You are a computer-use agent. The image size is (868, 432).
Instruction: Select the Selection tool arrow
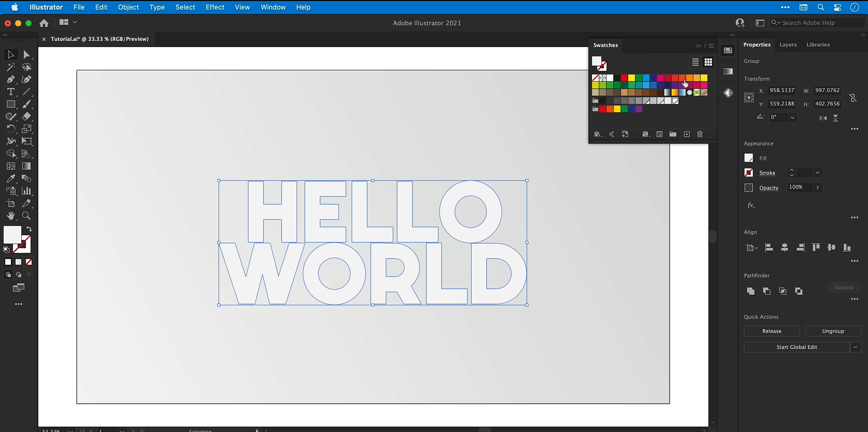[11, 55]
